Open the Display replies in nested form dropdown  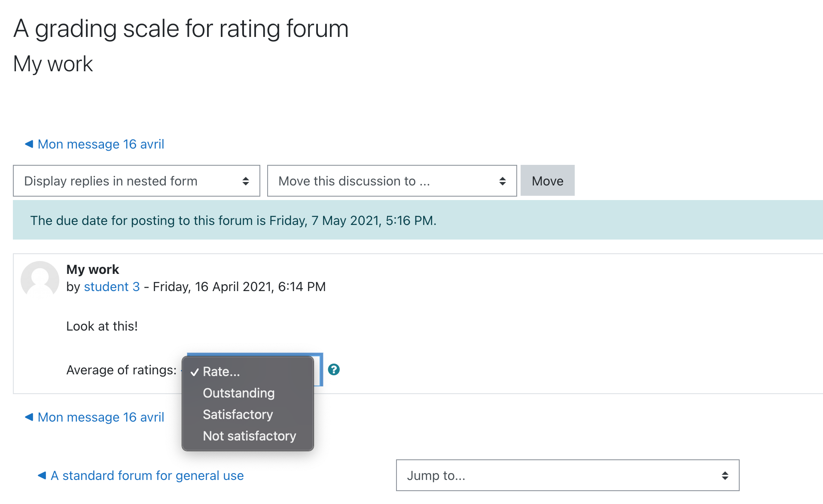coord(137,181)
